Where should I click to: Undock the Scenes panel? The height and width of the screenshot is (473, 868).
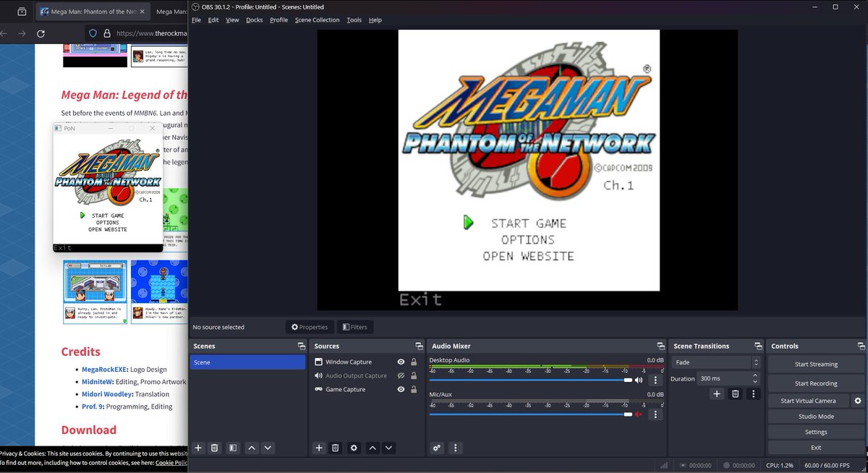302,346
